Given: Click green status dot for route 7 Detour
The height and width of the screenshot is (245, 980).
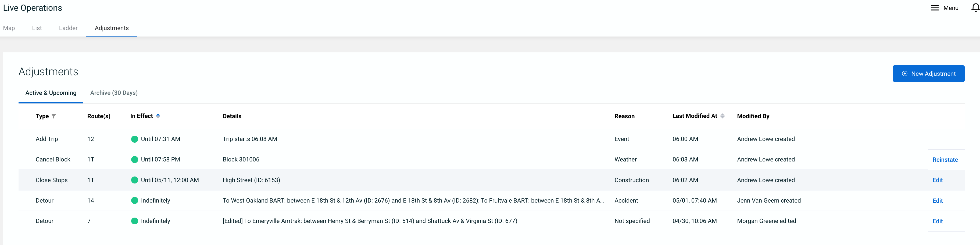Looking at the screenshot, I should point(134,221).
